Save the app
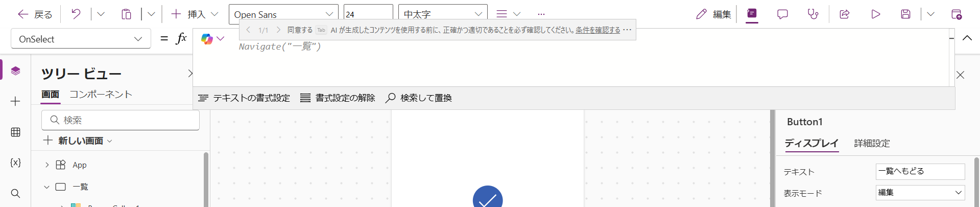The width and height of the screenshot is (980, 207). point(905,14)
